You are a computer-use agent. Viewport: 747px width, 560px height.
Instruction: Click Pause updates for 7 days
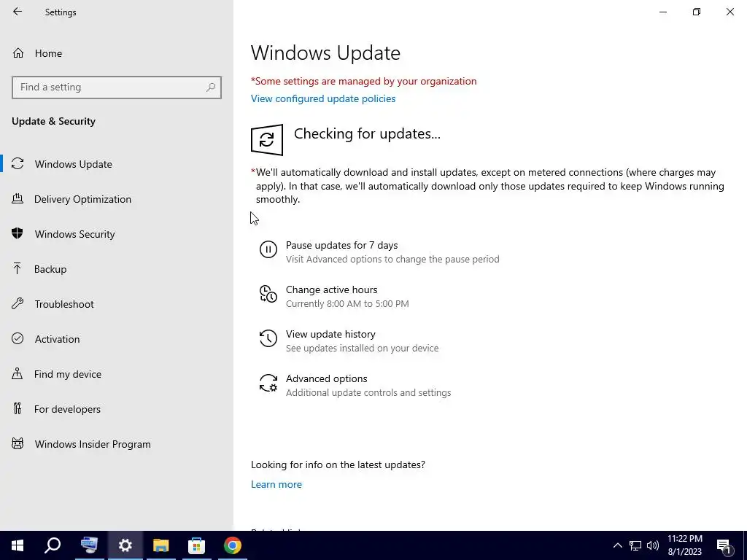tap(341, 245)
